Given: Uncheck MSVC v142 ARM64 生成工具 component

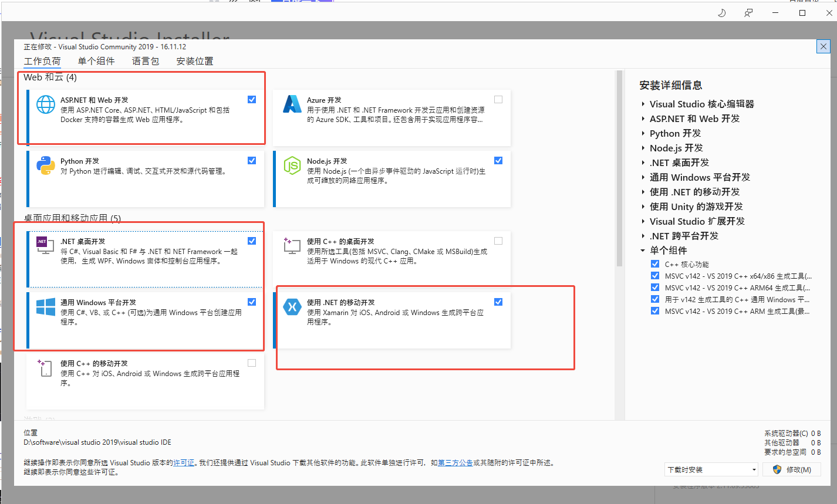Looking at the screenshot, I should [655, 287].
